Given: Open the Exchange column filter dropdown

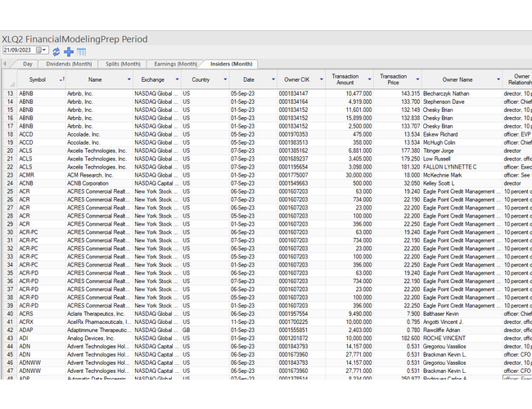Looking at the screenshot, I should coord(177,79).
